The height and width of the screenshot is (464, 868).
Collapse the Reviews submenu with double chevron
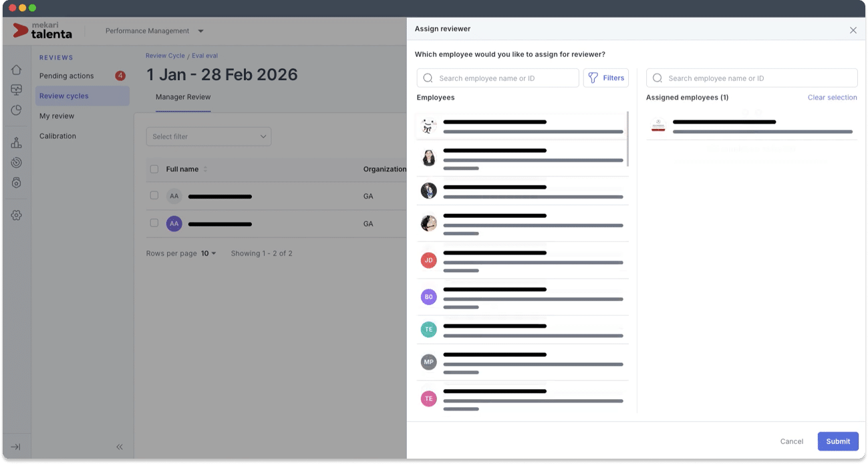[120, 447]
